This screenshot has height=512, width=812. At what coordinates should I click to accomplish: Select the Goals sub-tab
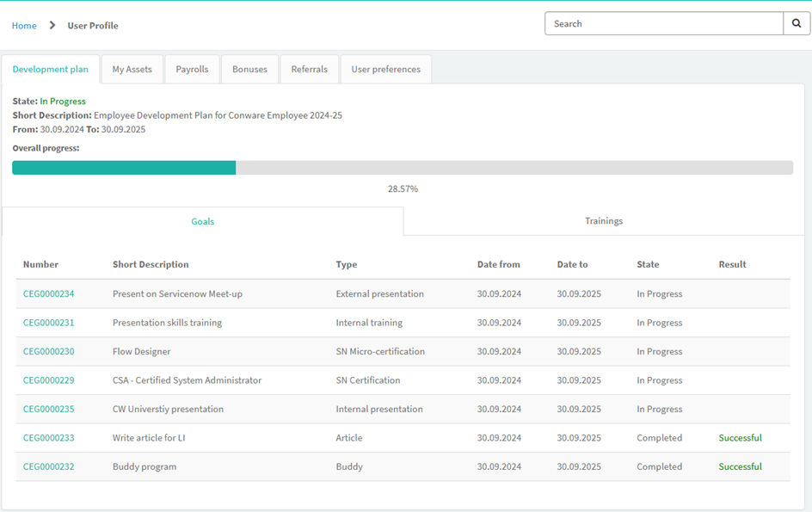(x=203, y=221)
